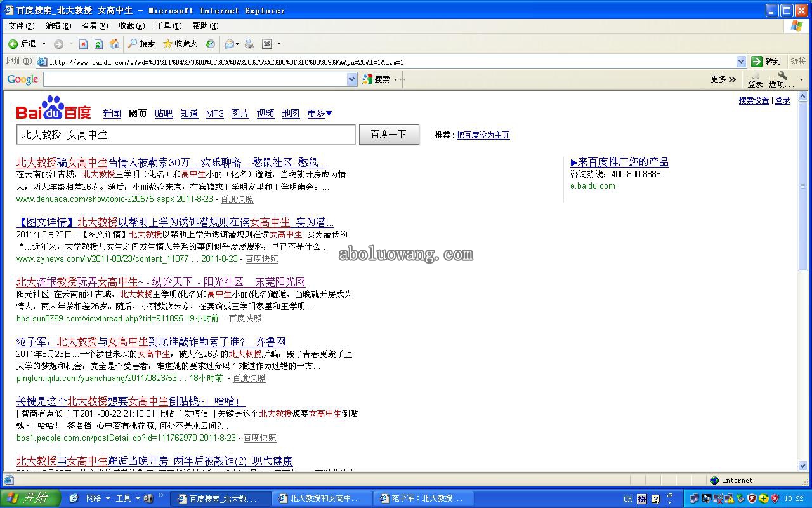Screen dimensions: 812x508
Task: Open the 工具(T) menu
Action: pos(169,26)
